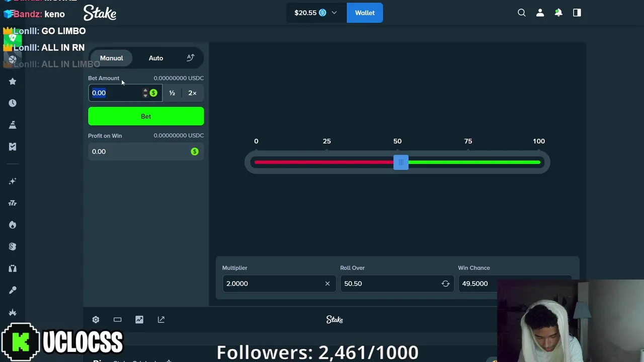Clear Multiplier value X icon
This screenshot has height=362, width=644.
click(x=328, y=284)
